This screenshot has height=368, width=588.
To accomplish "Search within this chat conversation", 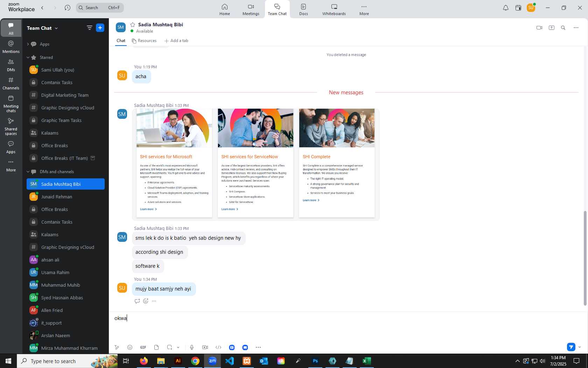I will [563, 28].
